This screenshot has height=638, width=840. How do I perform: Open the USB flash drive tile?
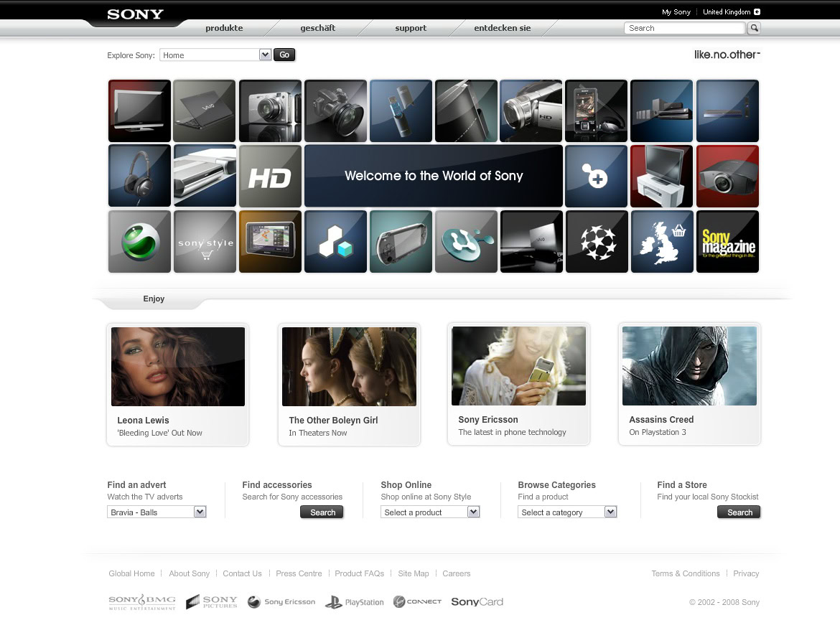pos(401,111)
